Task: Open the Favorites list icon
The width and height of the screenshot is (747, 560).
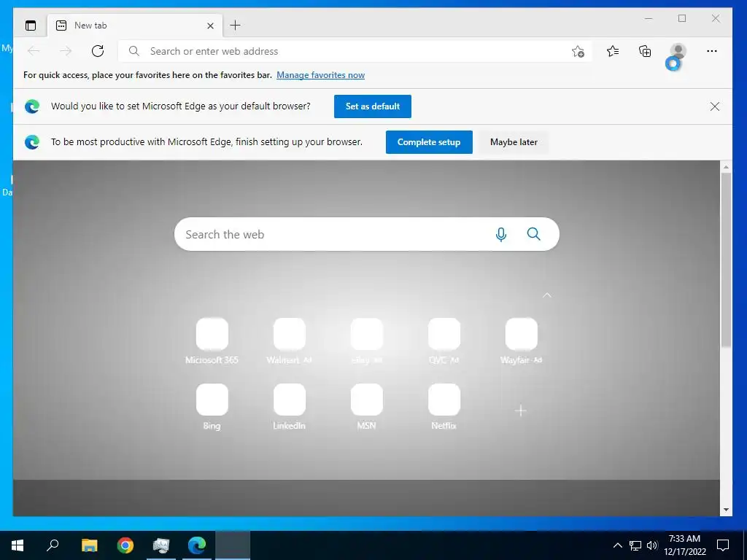Action: click(613, 51)
